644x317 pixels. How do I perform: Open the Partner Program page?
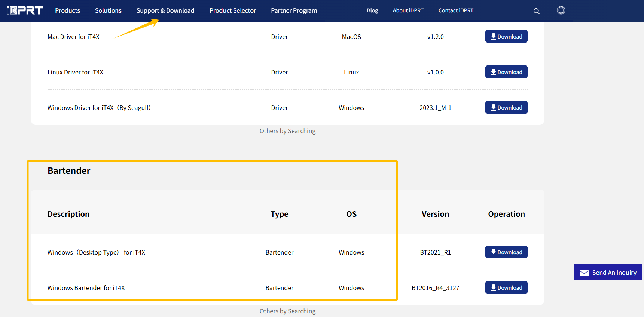point(294,10)
